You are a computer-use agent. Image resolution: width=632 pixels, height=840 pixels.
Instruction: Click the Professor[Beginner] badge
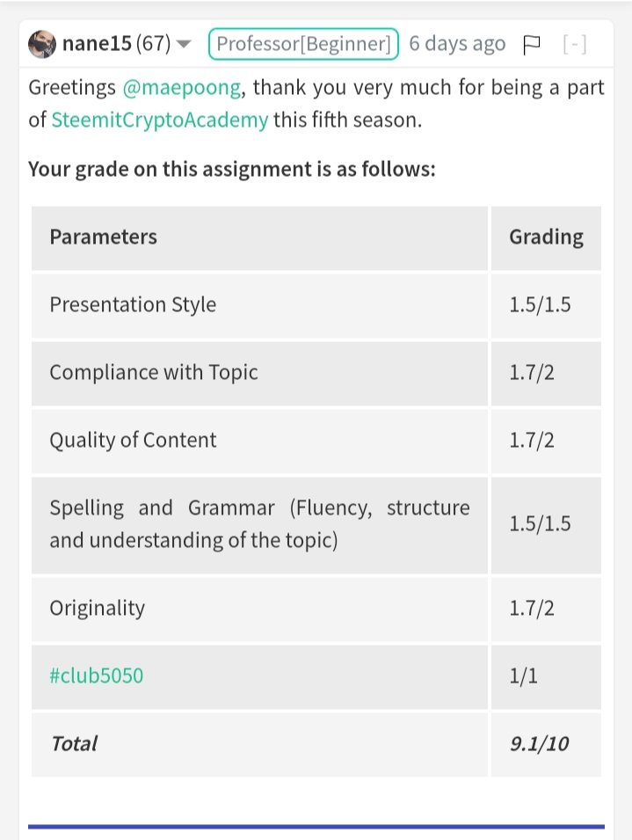[303, 44]
